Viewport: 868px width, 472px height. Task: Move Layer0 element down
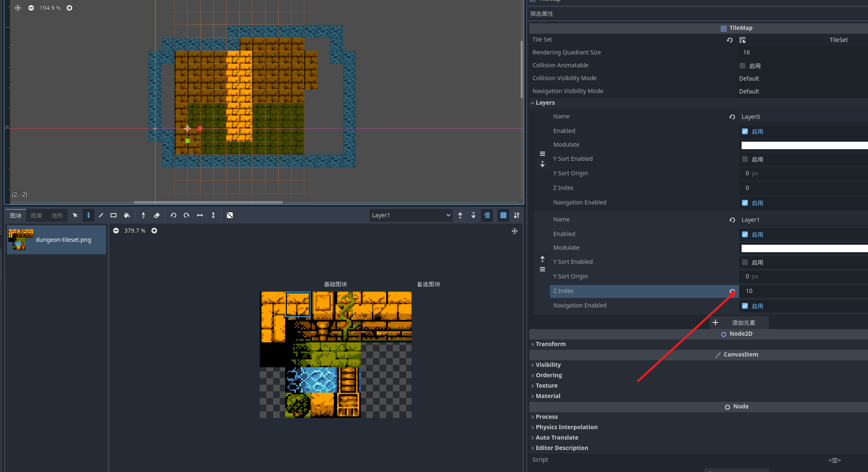click(542, 165)
